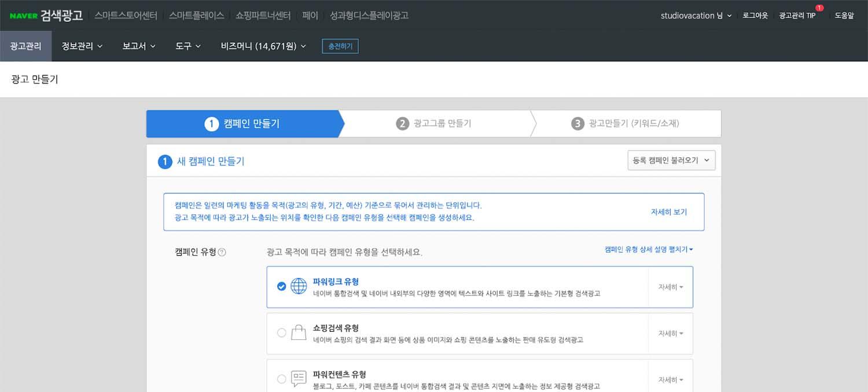Select the 파워링크 유형 radio button
868x392 pixels.
tap(282, 286)
